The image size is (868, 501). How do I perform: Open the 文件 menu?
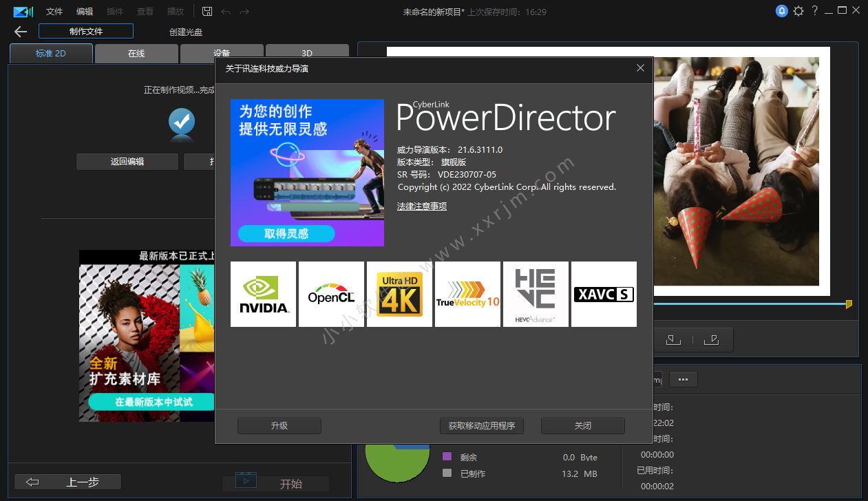(x=54, y=11)
